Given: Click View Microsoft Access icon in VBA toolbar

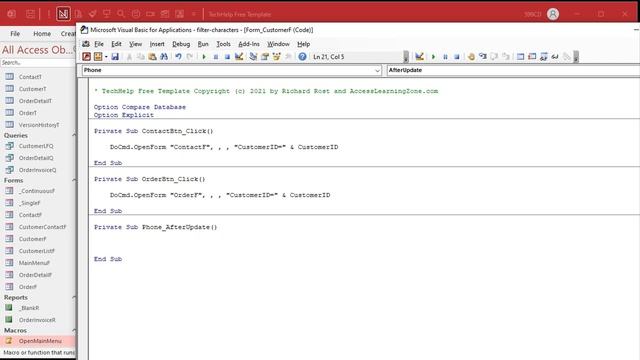Looking at the screenshot, I should point(87,57).
